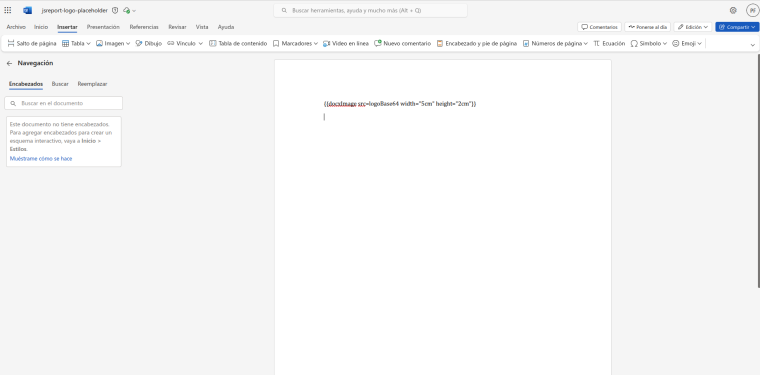The image size is (760, 375).
Task: Add a Nuevo comentario
Action: coord(402,44)
